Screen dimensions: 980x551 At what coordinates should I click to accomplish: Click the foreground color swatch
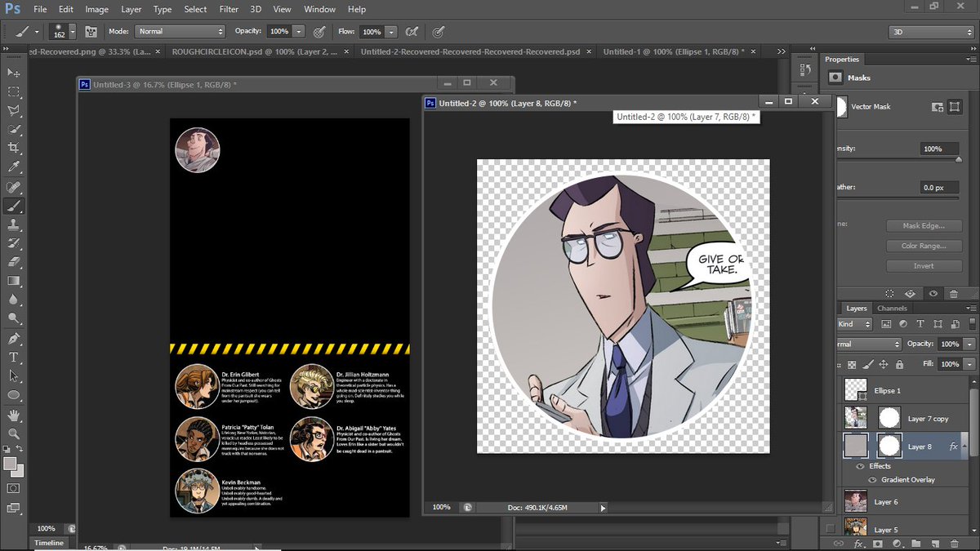pyautogui.click(x=11, y=464)
